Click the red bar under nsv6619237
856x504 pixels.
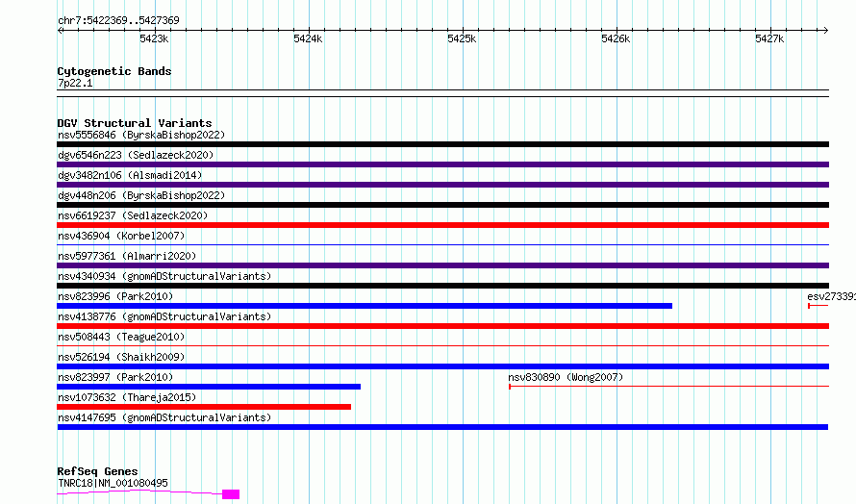[x=442, y=225]
